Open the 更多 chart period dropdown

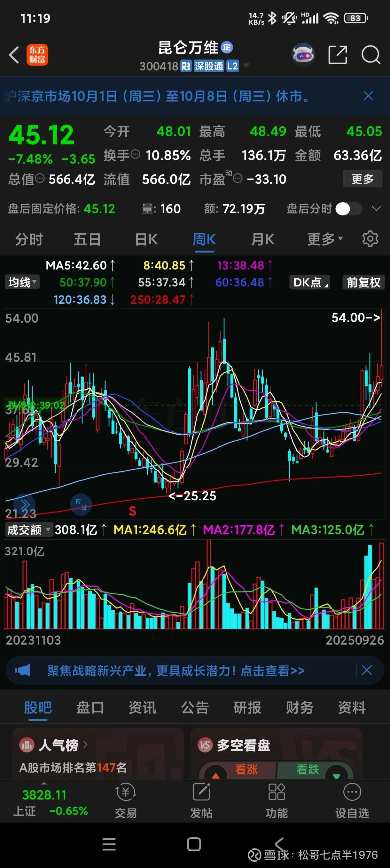pos(325,239)
